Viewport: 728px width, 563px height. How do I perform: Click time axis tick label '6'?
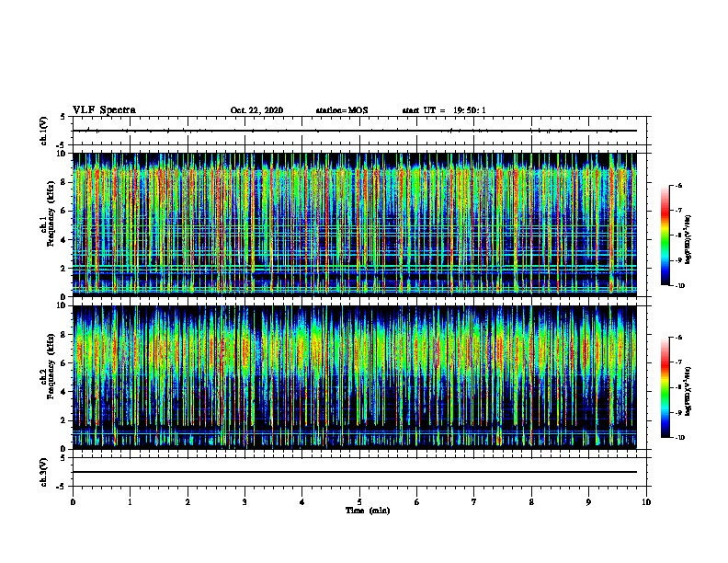[x=417, y=502]
